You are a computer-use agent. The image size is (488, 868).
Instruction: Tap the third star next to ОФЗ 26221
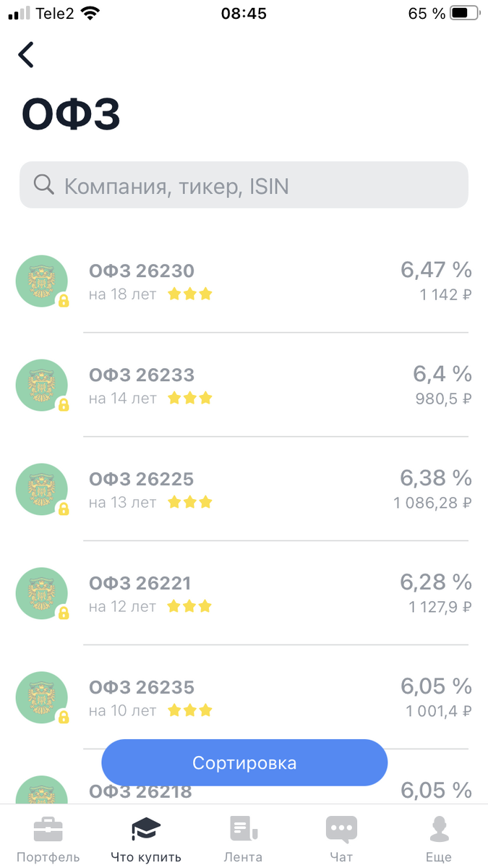(x=206, y=606)
